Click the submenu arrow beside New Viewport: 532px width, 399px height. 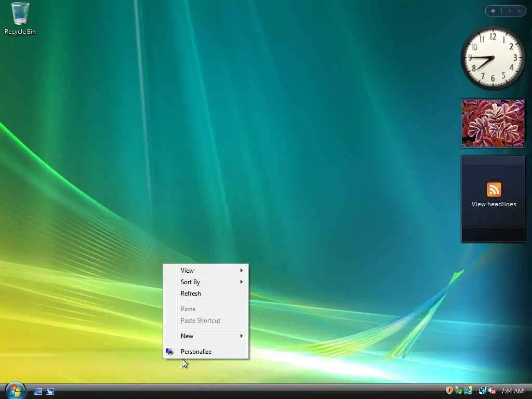tap(241, 336)
